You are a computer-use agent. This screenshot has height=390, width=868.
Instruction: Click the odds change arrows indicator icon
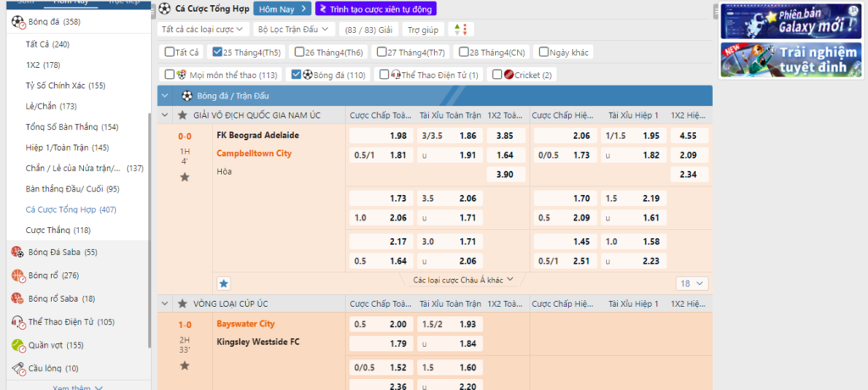pos(460,30)
